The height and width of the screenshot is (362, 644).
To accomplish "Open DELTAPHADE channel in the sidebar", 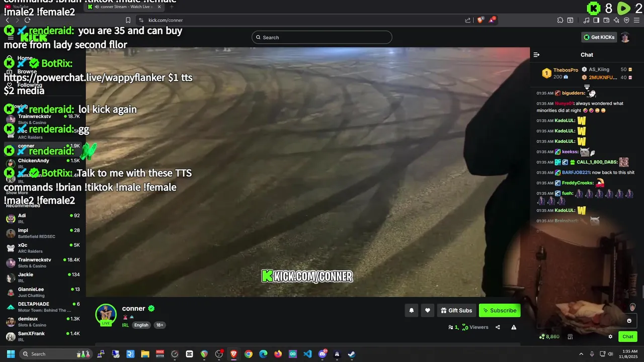I will (x=43, y=307).
